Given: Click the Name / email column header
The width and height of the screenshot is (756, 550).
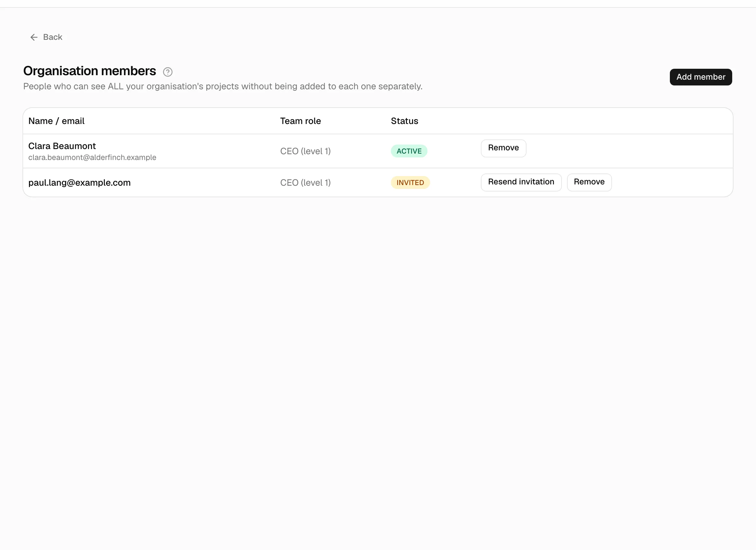Looking at the screenshot, I should point(56,121).
